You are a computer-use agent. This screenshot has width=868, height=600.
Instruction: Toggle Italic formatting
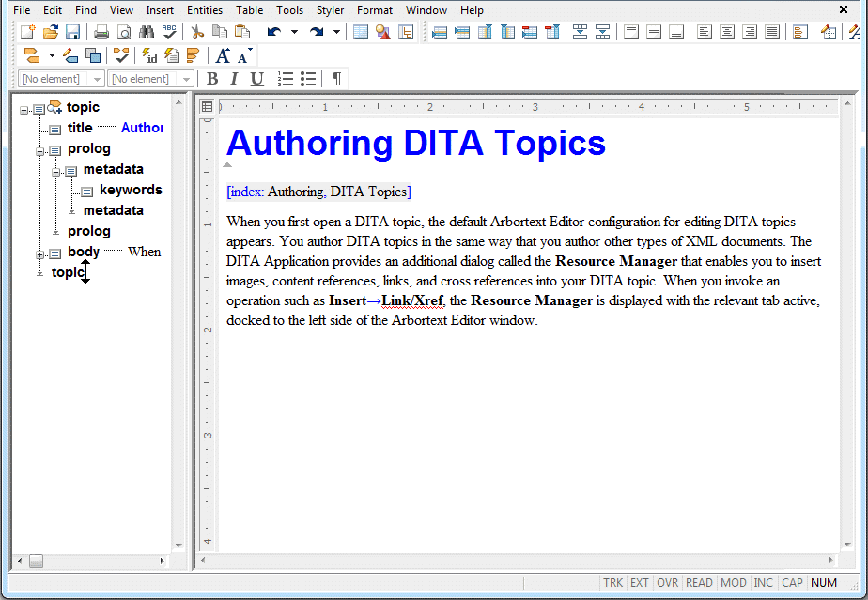(234, 79)
